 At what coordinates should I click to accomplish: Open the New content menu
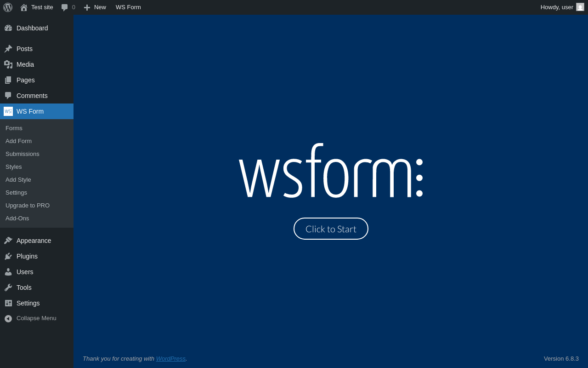coord(95,7)
